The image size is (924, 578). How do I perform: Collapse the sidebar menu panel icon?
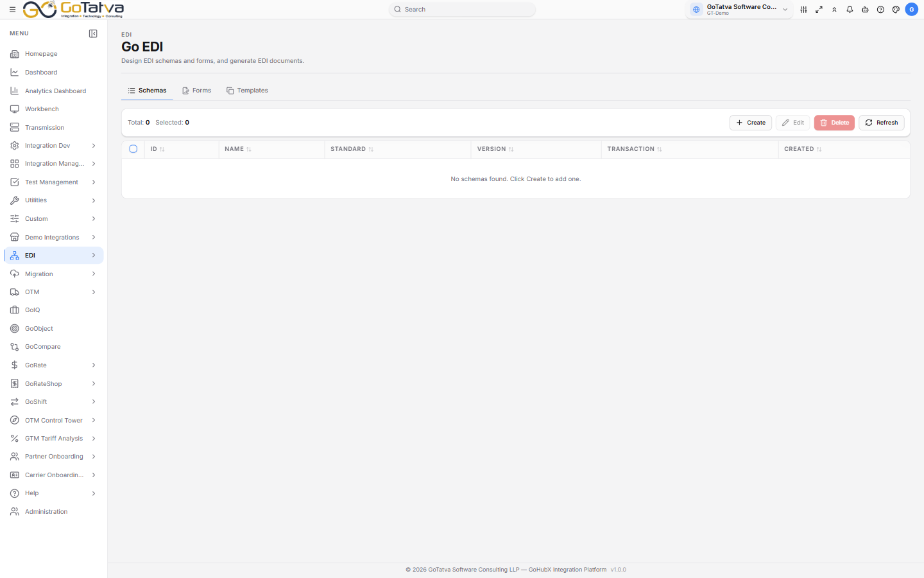coord(93,33)
